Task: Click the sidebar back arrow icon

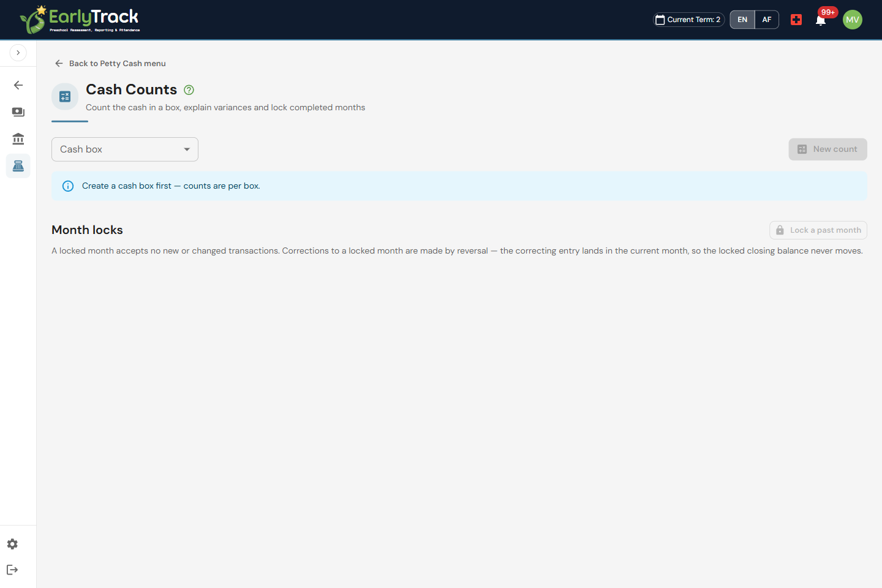Action: [x=18, y=85]
